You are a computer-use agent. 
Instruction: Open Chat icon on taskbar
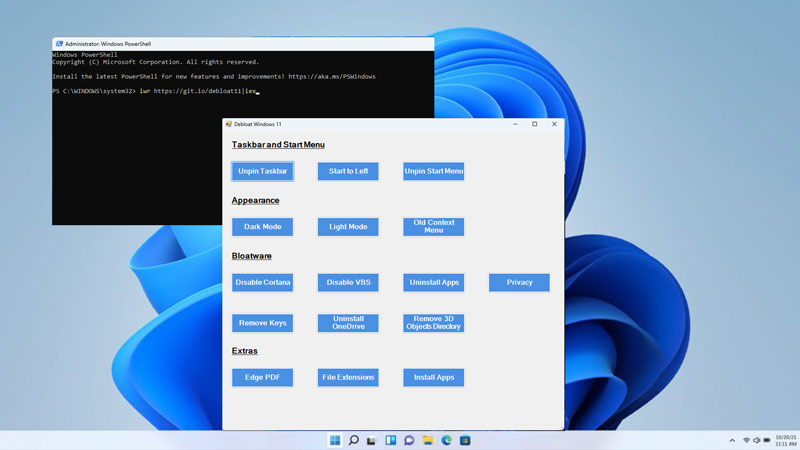pyautogui.click(x=409, y=440)
